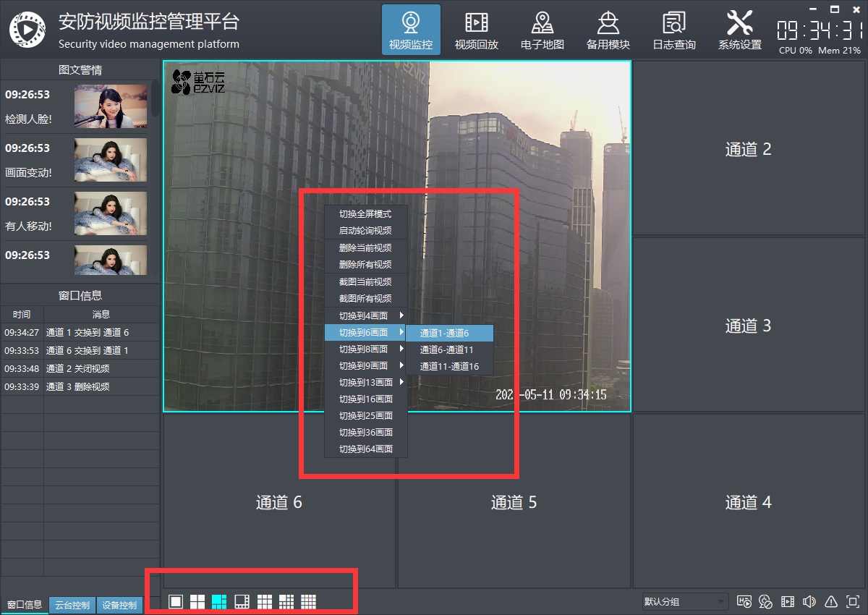Choose 通道6-通道11 from the submenu
The height and width of the screenshot is (615, 868).
[446, 349]
